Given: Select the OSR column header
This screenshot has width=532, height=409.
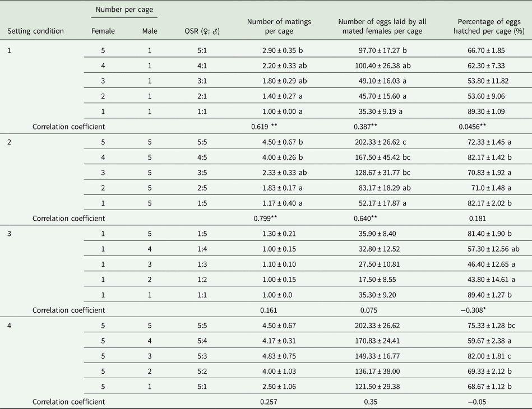Looking at the screenshot, I should click(201, 31).
